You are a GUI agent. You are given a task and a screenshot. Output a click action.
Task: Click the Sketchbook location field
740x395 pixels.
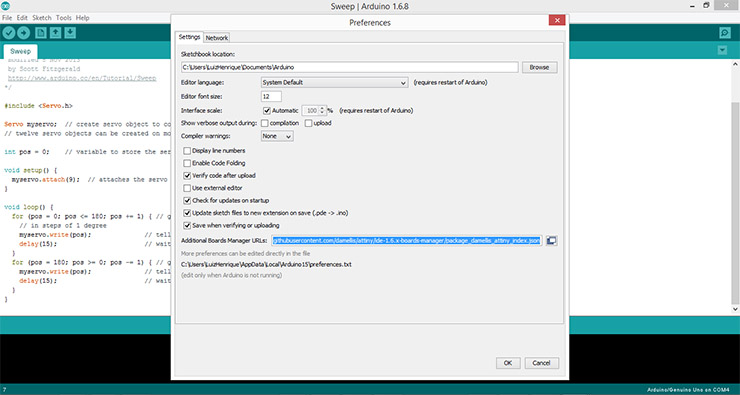click(x=350, y=67)
